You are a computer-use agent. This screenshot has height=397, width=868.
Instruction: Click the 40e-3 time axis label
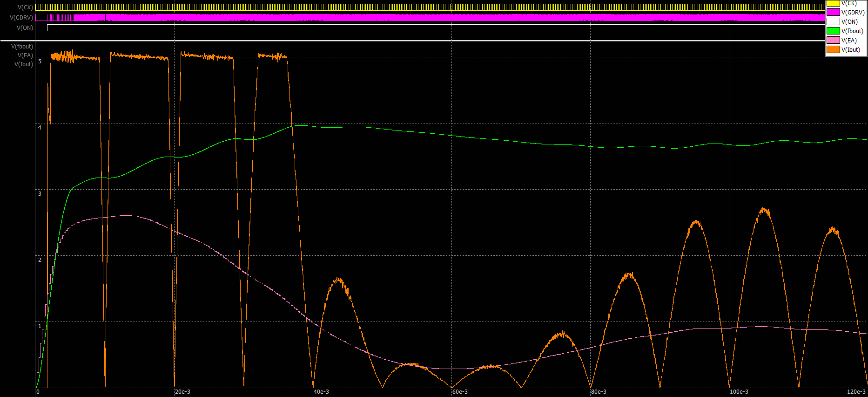point(321,392)
